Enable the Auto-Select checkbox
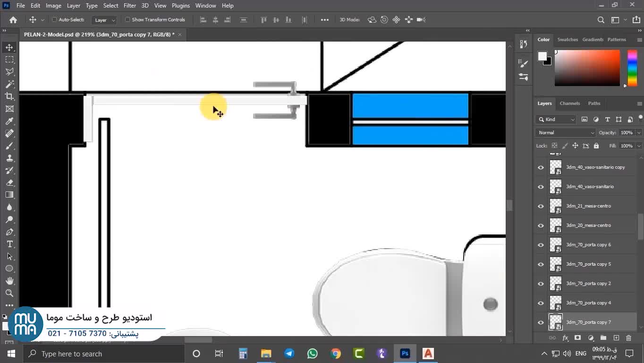644x363 pixels. pos(55,20)
